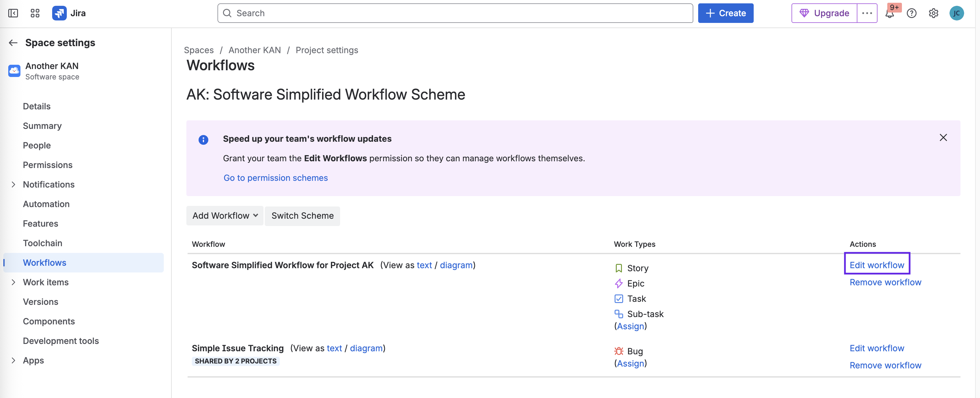Expand the Notifications sidebar section

pyautogui.click(x=13, y=184)
